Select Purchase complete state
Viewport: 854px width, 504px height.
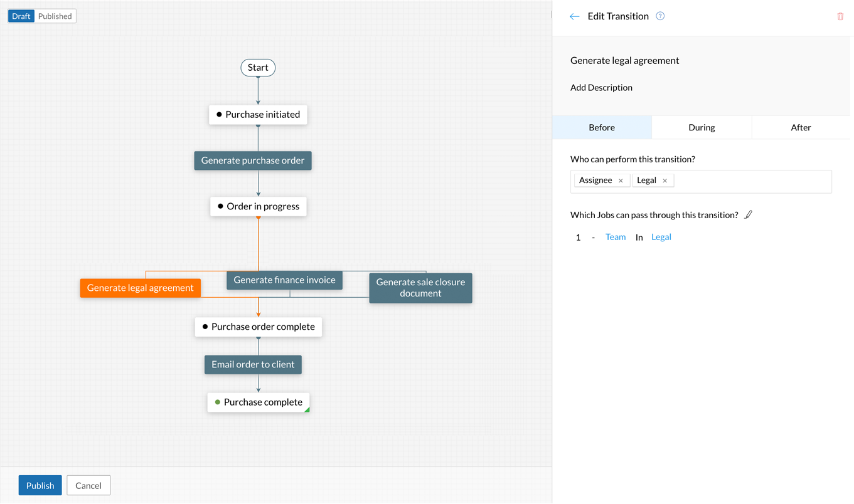point(258,402)
